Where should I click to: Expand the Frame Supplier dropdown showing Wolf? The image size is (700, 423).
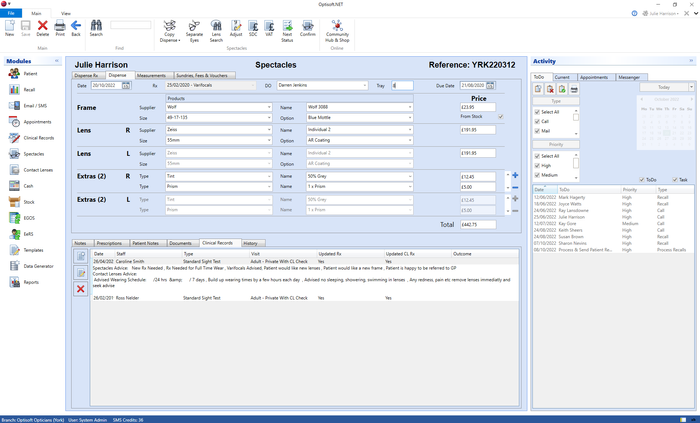tap(219, 107)
